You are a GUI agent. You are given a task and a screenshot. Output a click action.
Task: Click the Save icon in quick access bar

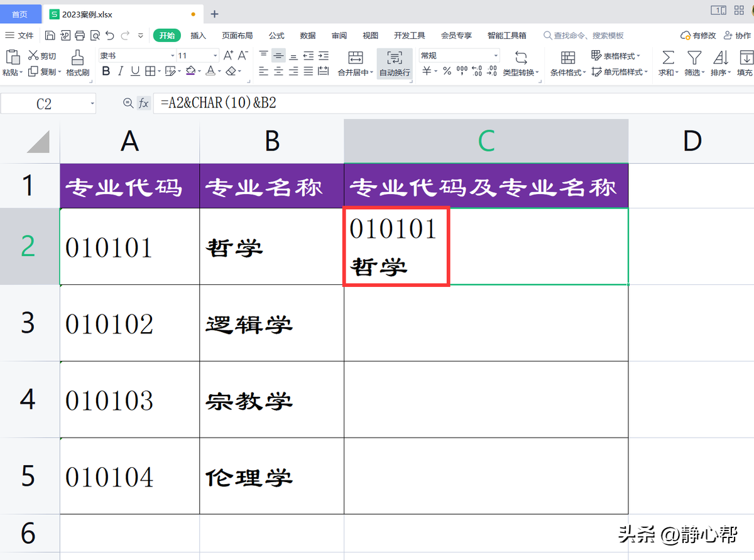pyautogui.click(x=50, y=36)
